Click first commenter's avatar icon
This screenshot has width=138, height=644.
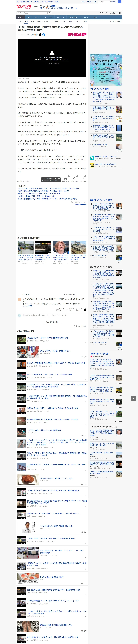[x=19, y=299]
